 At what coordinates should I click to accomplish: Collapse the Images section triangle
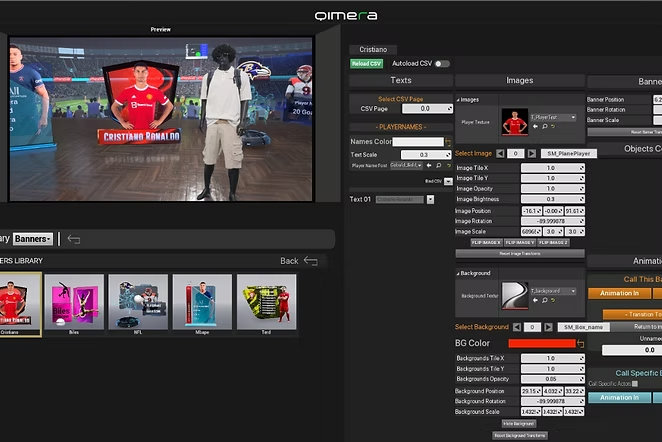pos(458,100)
